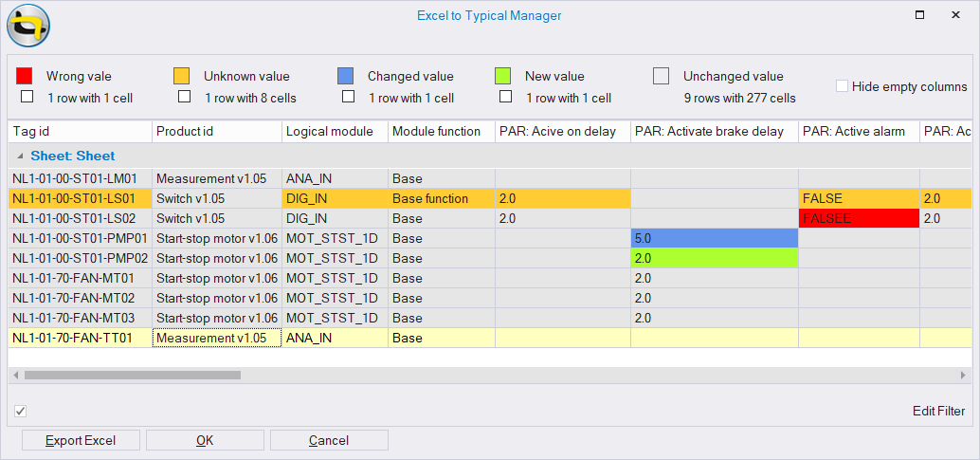Click the Typical Manager application logo icon
This screenshot has height=460, width=980.
pyautogui.click(x=28, y=27)
